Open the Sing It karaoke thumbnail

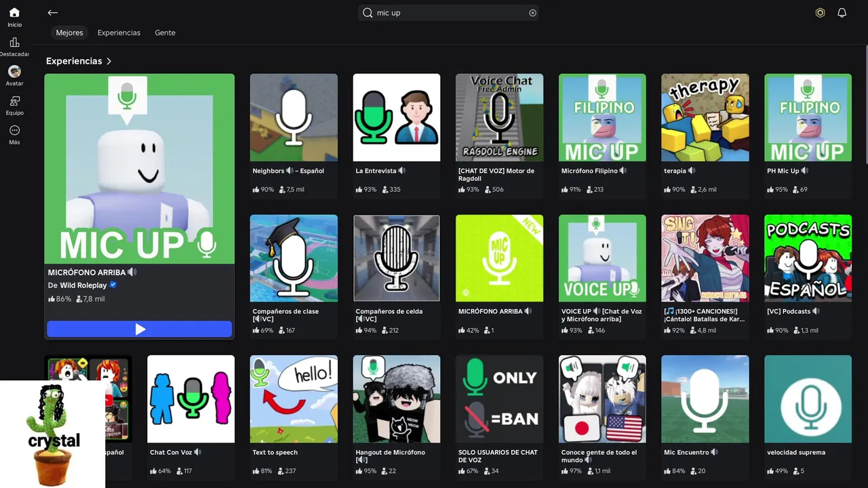click(705, 258)
